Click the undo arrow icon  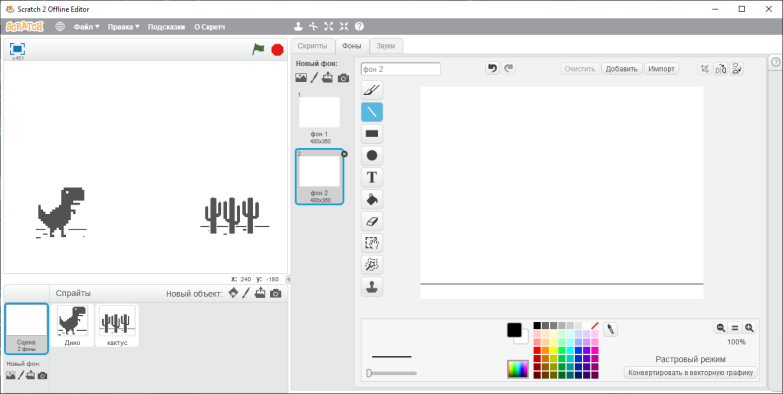tap(492, 68)
